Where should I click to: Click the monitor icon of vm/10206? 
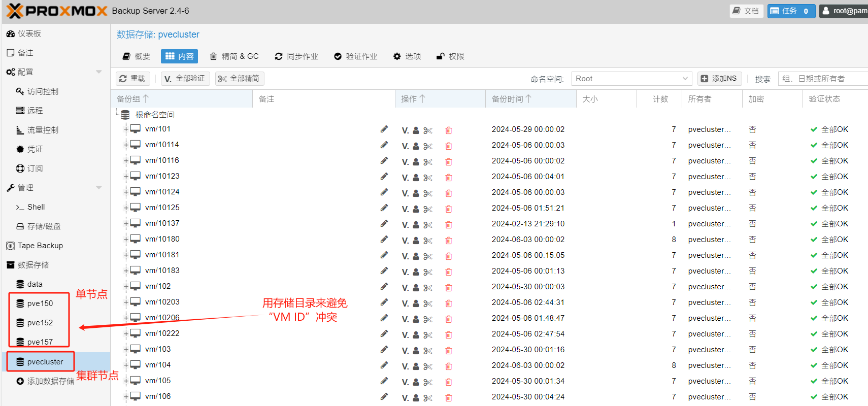135,318
